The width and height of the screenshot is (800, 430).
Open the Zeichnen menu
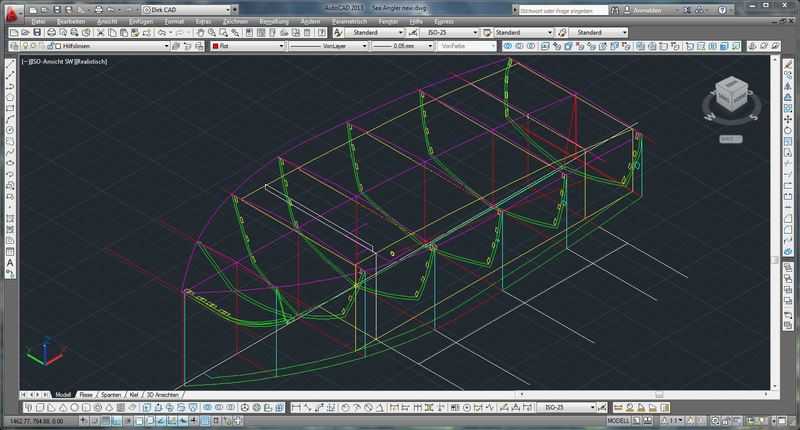pos(235,21)
